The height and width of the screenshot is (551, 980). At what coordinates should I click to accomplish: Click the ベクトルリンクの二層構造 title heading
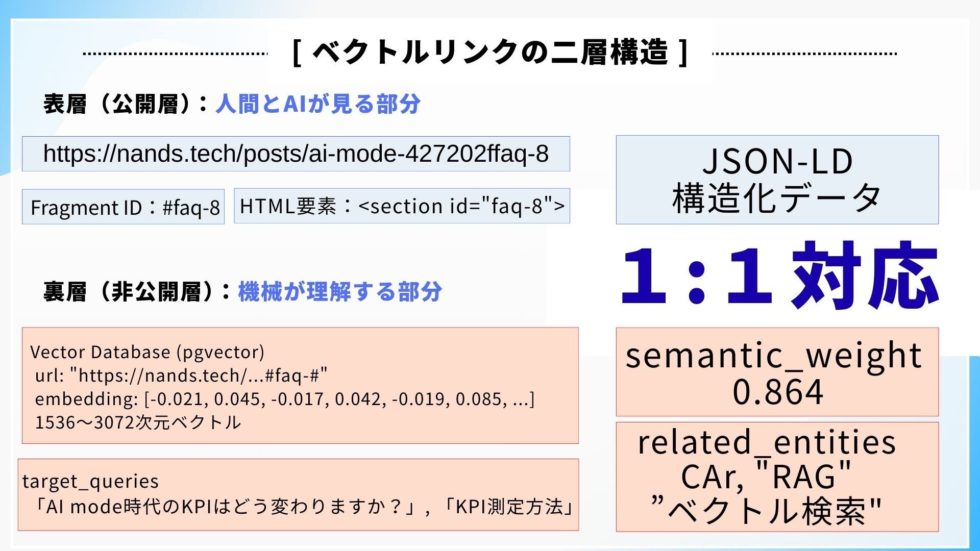click(x=490, y=52)
